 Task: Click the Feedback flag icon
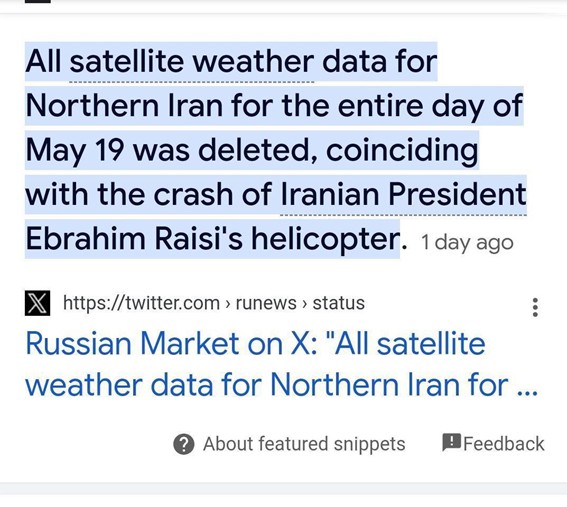coord(451,442)
